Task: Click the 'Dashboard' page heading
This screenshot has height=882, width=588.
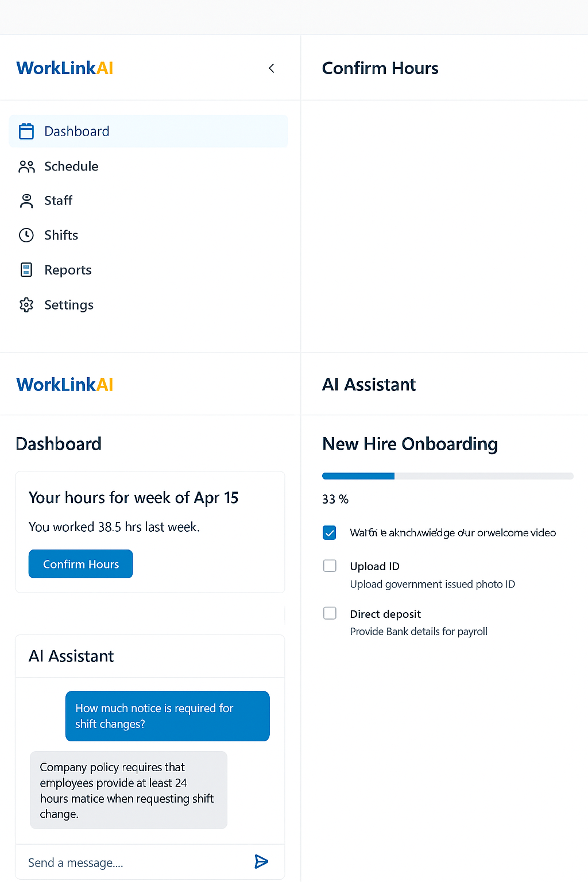Action: point(59,444)
